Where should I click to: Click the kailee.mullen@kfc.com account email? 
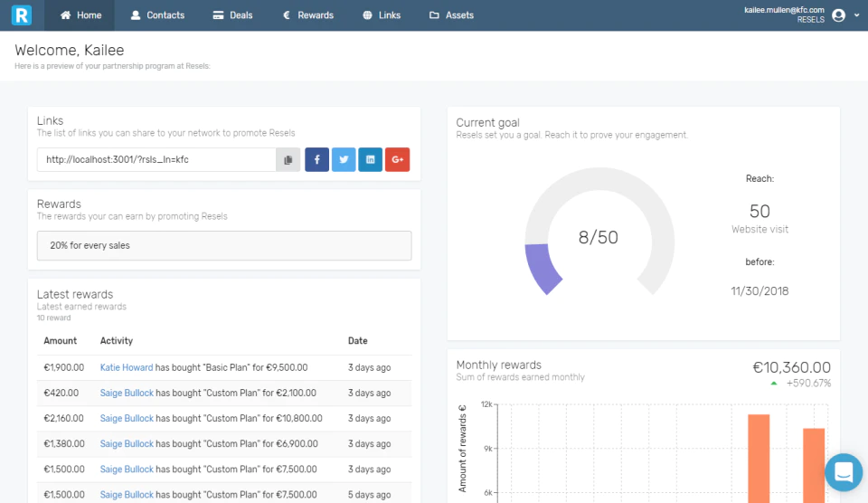tap(784, 10)
